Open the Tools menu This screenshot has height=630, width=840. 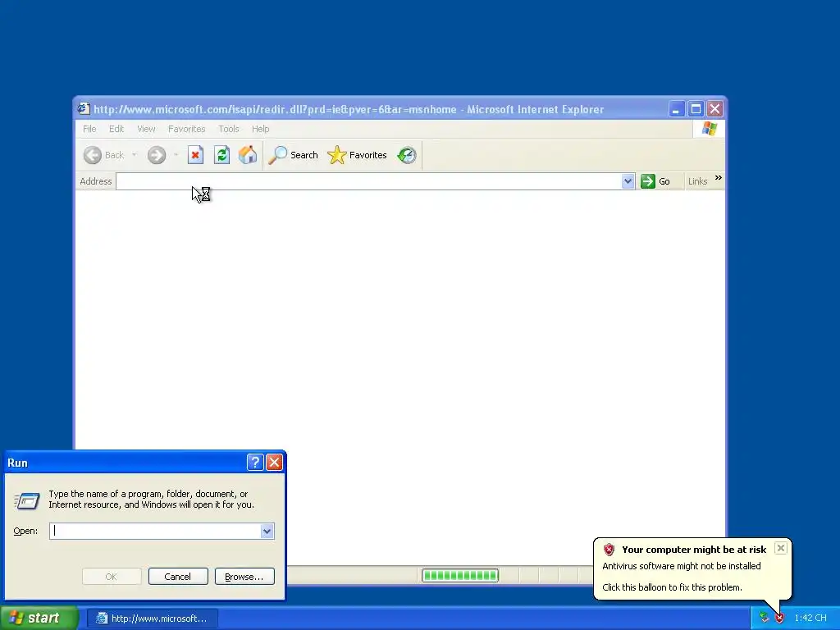tap(228, 129)
